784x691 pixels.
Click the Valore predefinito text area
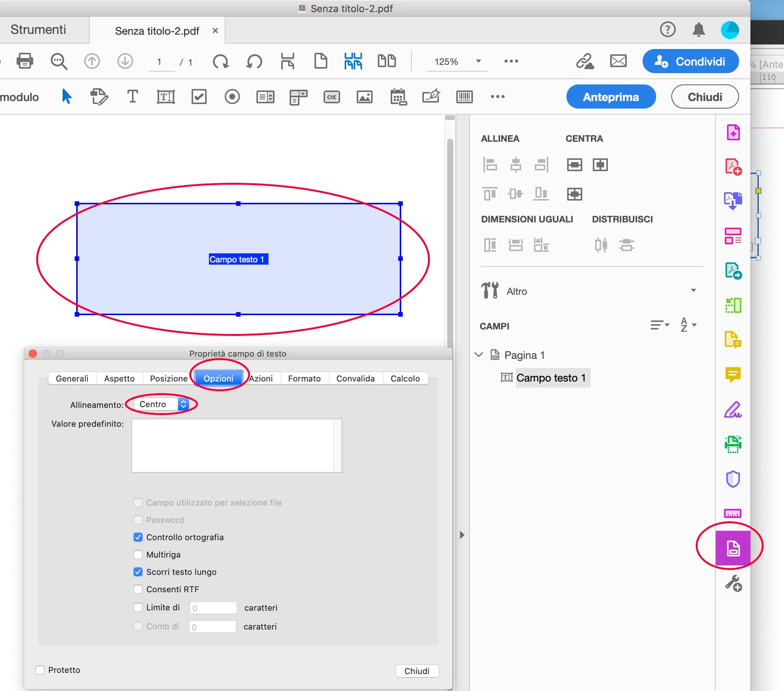[x=233, y=445]
